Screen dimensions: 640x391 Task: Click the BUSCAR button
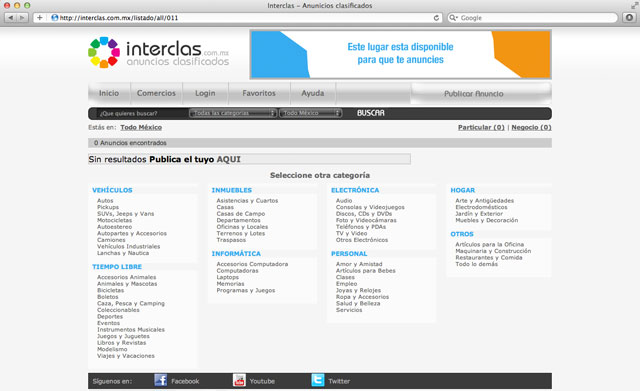371,113
